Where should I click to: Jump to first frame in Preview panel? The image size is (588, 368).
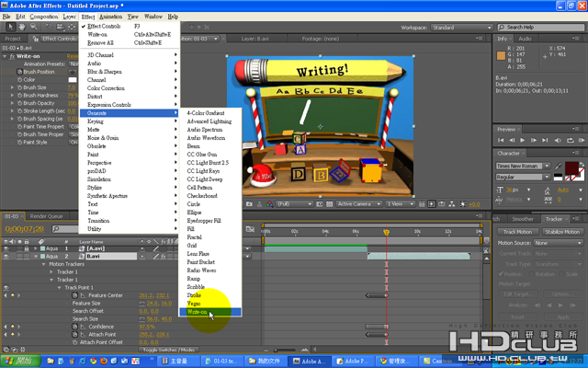(x=501, y=140)
